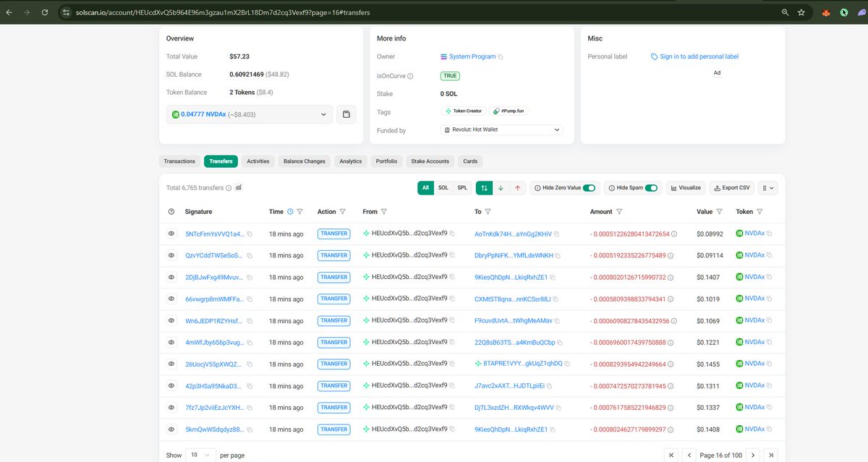
Task: Open the Action column filter funnel
Action: point(343,212)
